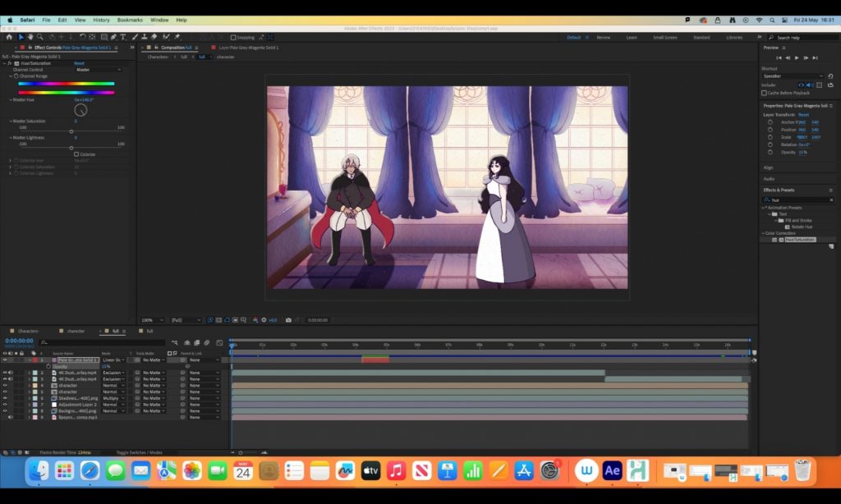The image size is (841, 504).
Task: Toggle the Snapping checkbox in toolbar
Action: (233, 38)
